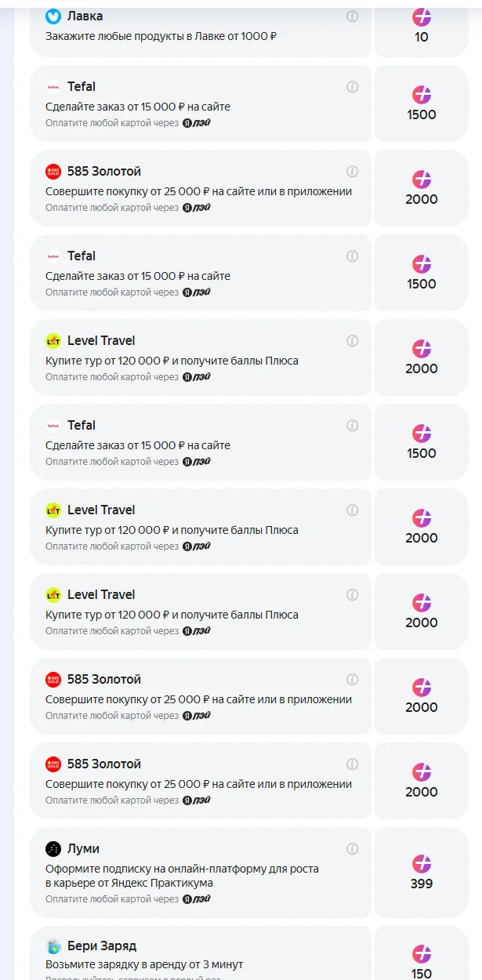Click the Лавка brand logo icon
Image resolution: width=482 pixels, height=980 pixels.
(x=53, y=16)
